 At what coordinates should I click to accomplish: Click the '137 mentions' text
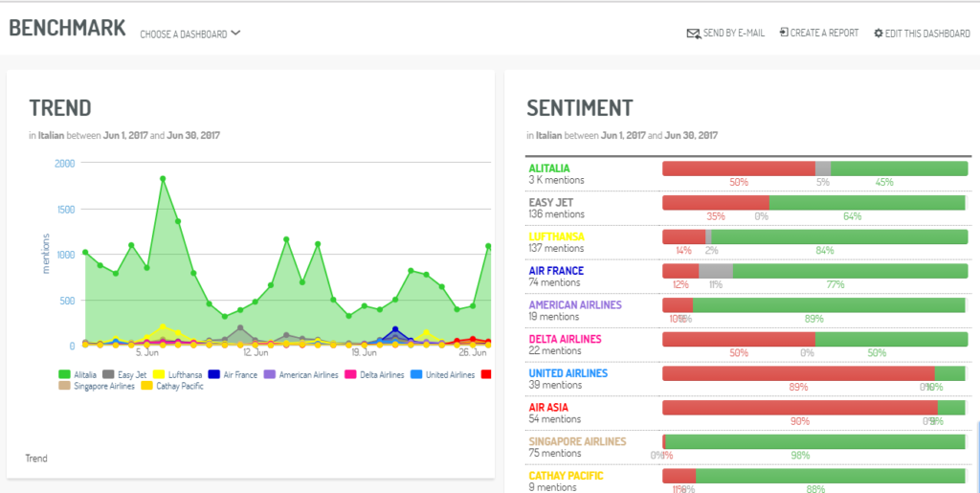[x=556, y=248]
